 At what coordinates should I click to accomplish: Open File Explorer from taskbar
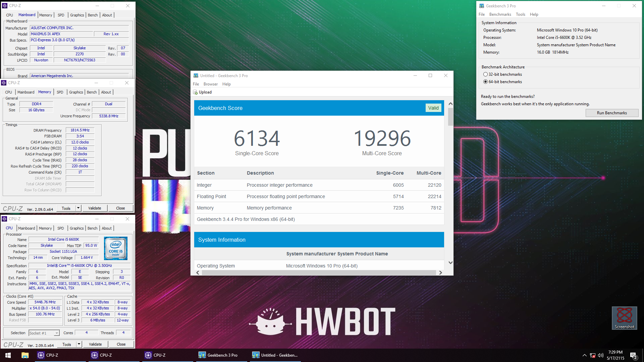click(25, 355)
